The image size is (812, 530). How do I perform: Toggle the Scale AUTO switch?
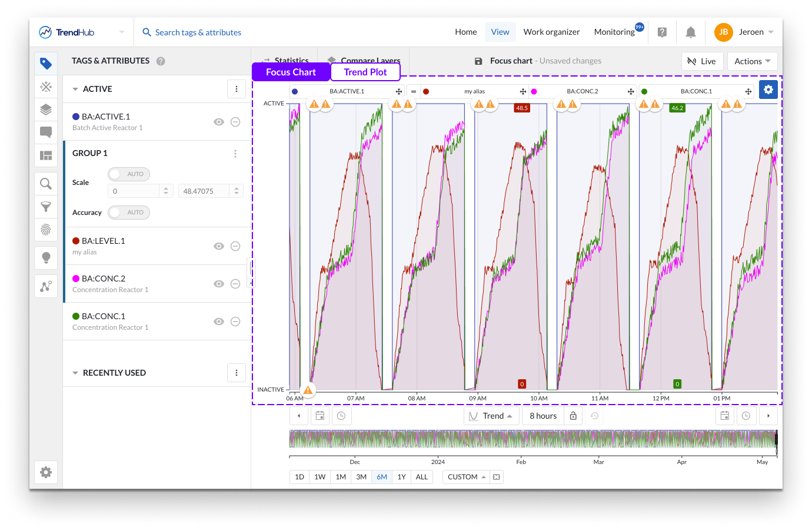tap(129, 174)
